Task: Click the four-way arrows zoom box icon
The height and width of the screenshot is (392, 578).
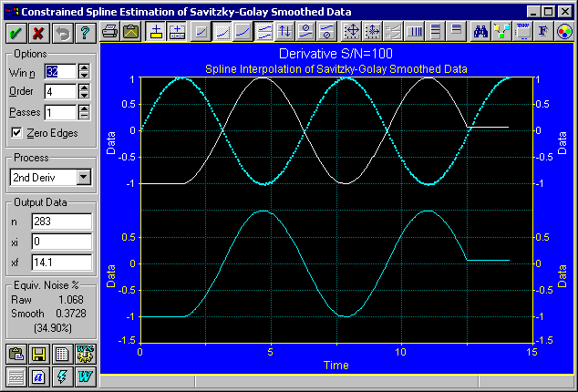Action: (x=352, y=32)
